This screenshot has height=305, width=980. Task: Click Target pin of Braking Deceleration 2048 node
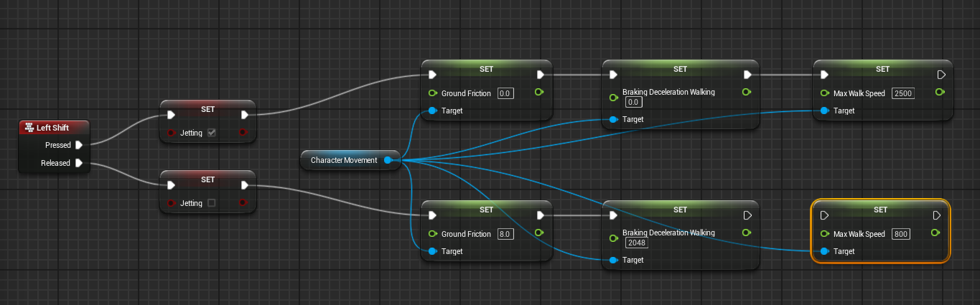(x=612, y=260)
